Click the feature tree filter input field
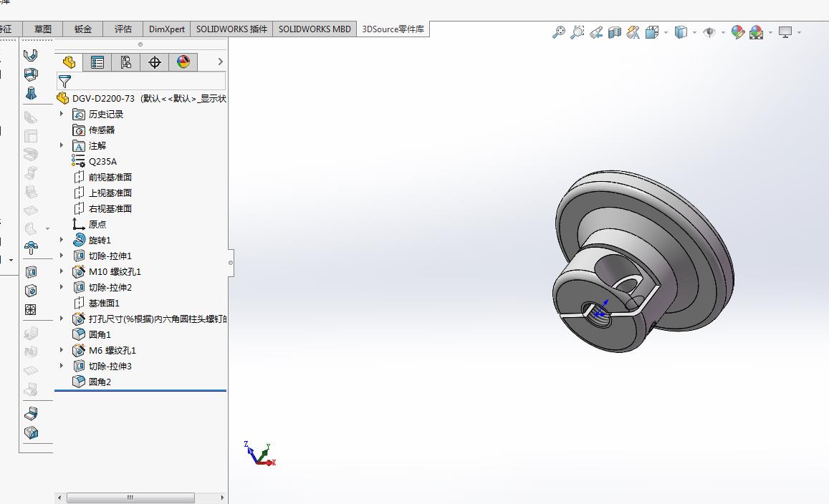The width and height of the screenshot is (829, 504). (x=141, y=81)
